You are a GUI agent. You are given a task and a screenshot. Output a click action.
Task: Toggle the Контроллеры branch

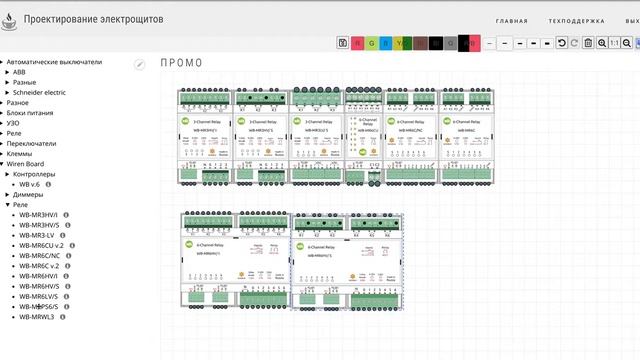(x=7, y=174)
